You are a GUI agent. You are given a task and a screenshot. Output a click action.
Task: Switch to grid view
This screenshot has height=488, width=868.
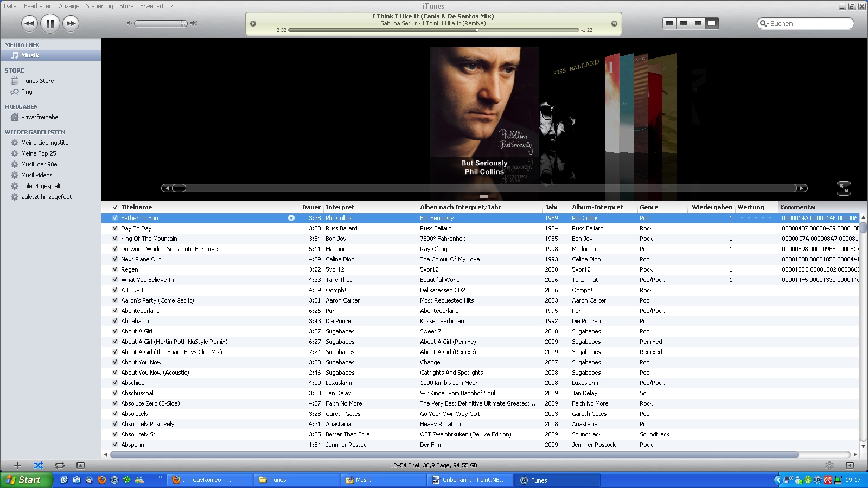[698, 23]
